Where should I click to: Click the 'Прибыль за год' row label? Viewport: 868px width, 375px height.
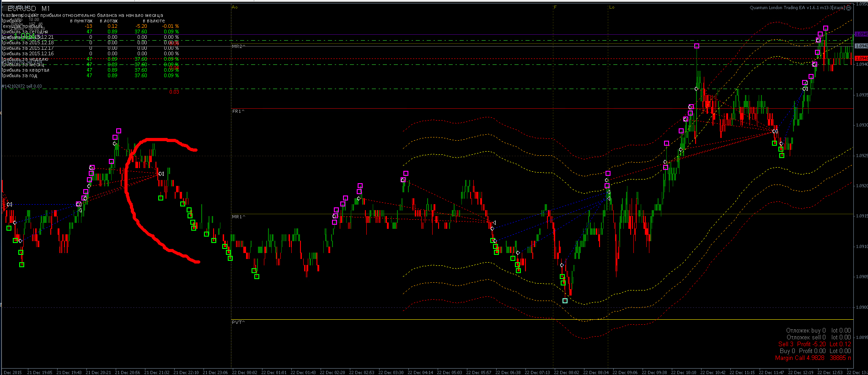19,75
